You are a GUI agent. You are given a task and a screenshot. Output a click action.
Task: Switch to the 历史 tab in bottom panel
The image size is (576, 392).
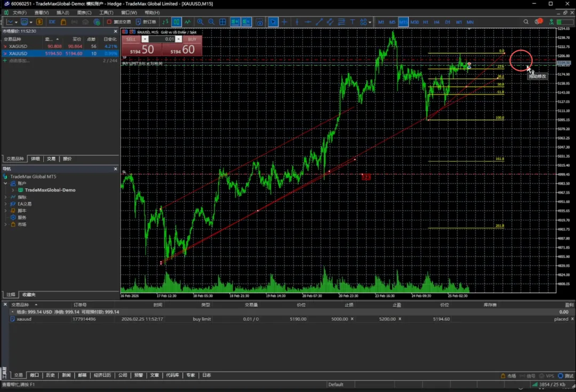tap(50, 375)
